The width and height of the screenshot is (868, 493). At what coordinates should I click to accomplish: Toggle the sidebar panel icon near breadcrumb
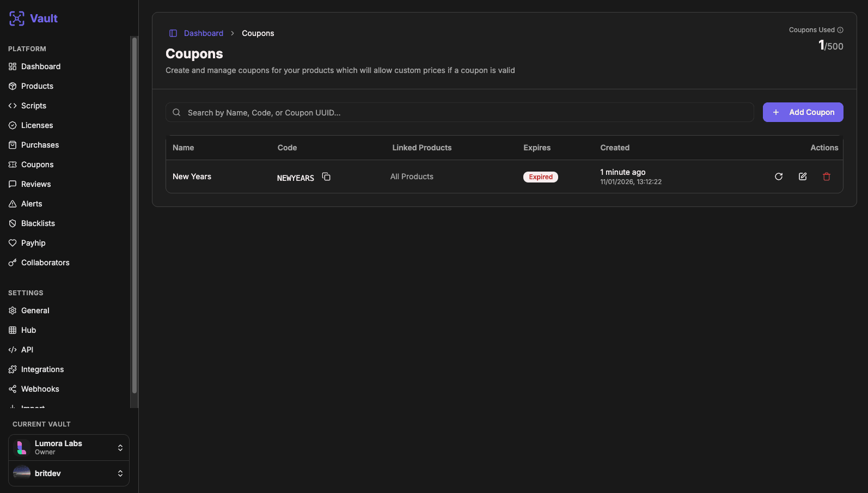pyautogui.click(x=173, y=33)
